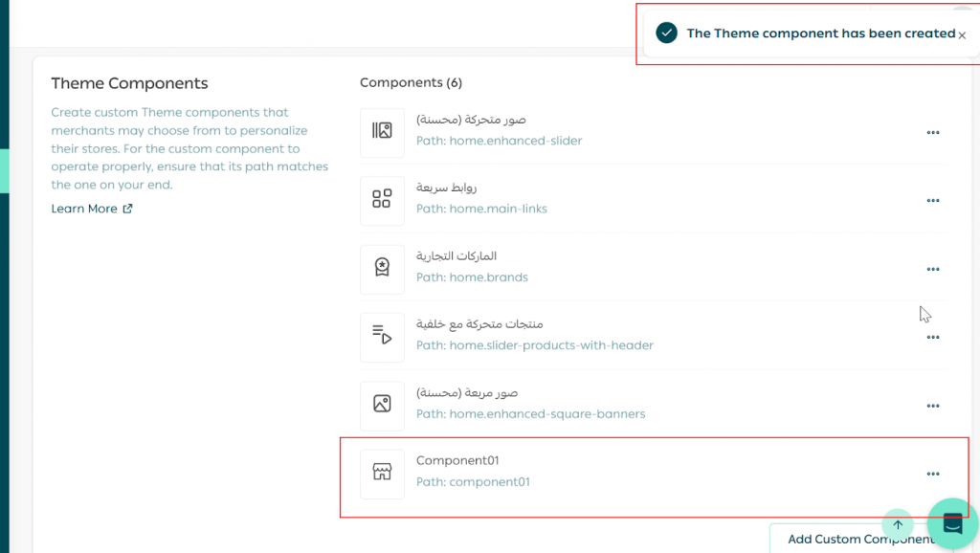Click the Component01 store icon

(x=382, y=473)
